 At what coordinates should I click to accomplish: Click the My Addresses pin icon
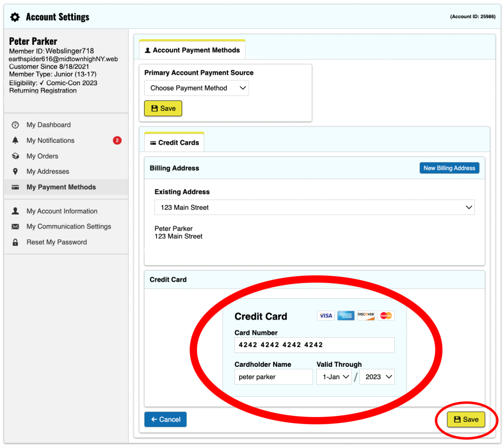[x=15, y=172]
